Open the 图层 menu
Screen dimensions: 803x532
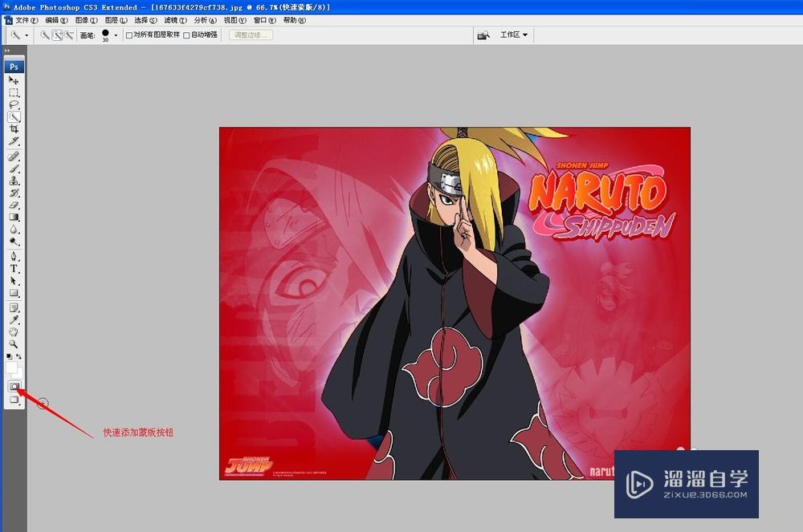point(116,21)
